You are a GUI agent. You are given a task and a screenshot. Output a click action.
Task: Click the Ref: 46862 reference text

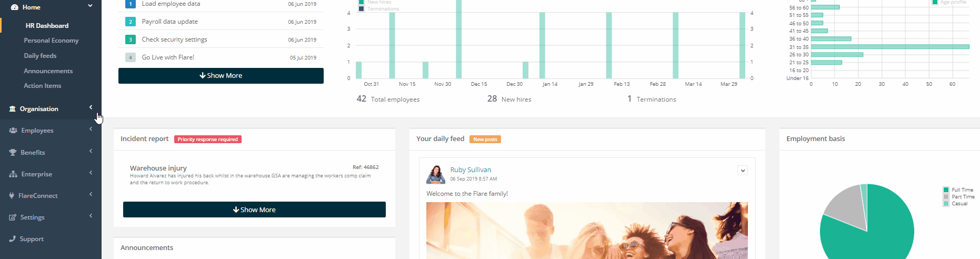click(366, 167)
